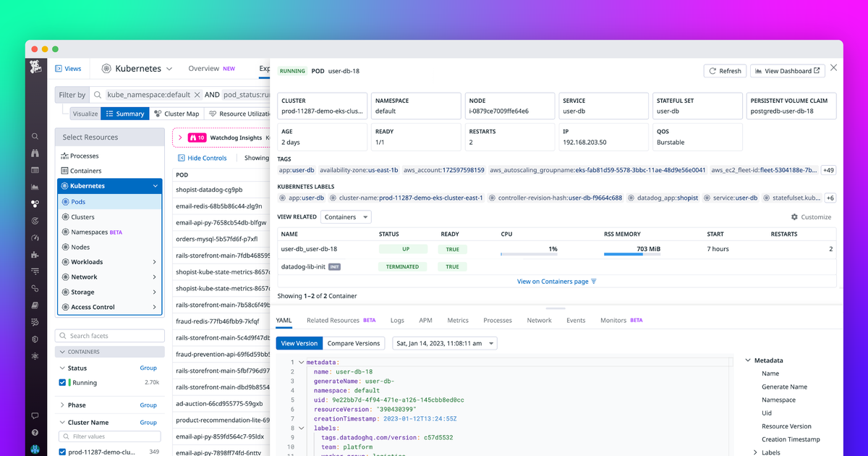Focus the Search facets field
The image size is (868, 456).
coord(110,336)
